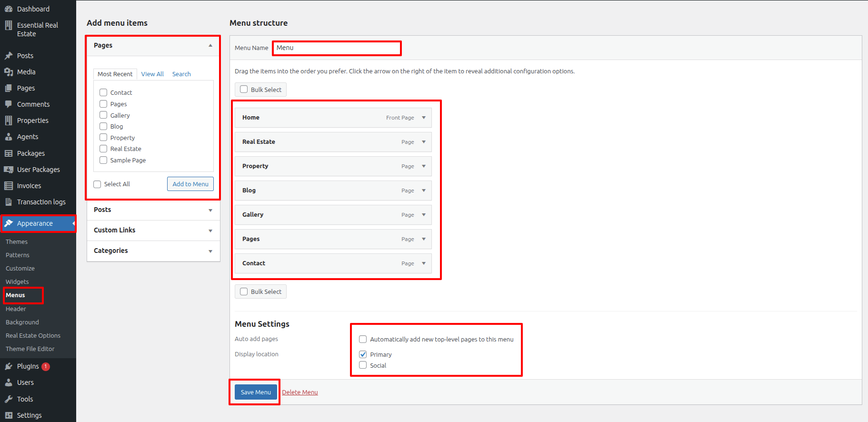The height and width of the screenshot is (422, 868).
Task: Click the Dashboard gauge icon in sidebar
Action: pos(9,9)
